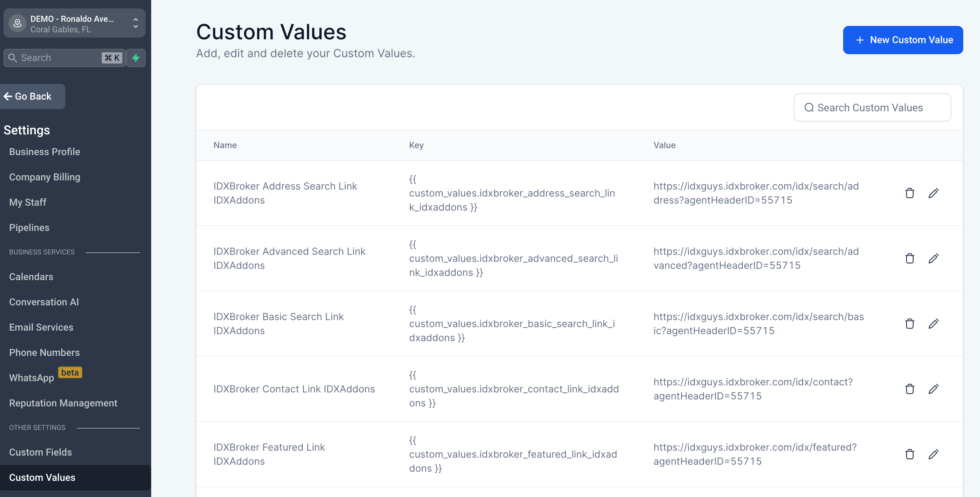The height and width of the screenshot is (497, 980).
Task: Open WhatsApp beta settings
Action: [x=32, y=378]
